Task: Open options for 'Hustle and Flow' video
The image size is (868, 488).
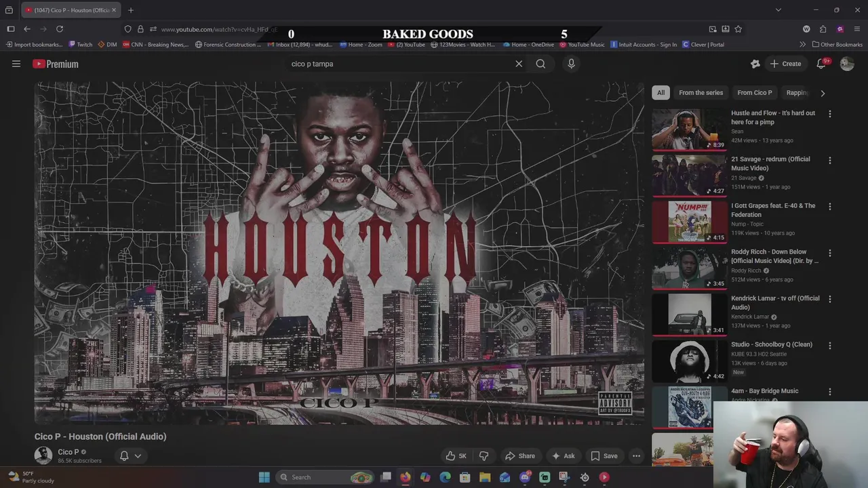Action: [829, 114]
